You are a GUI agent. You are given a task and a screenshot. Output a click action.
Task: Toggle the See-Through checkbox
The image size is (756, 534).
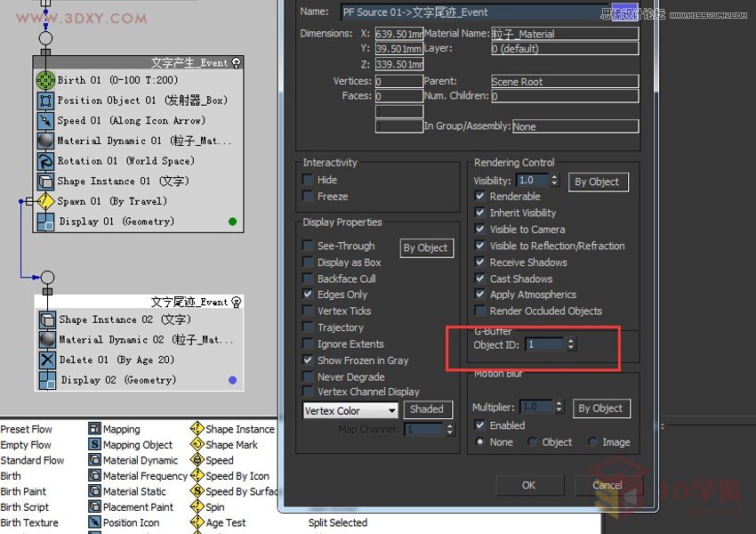tap(307, 246)
